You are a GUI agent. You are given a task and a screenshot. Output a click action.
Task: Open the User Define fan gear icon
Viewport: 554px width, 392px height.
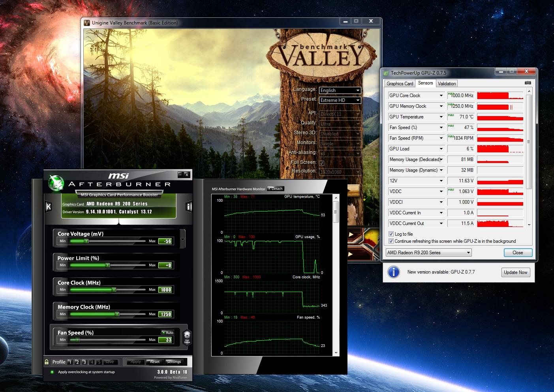(x=187, y=337)
